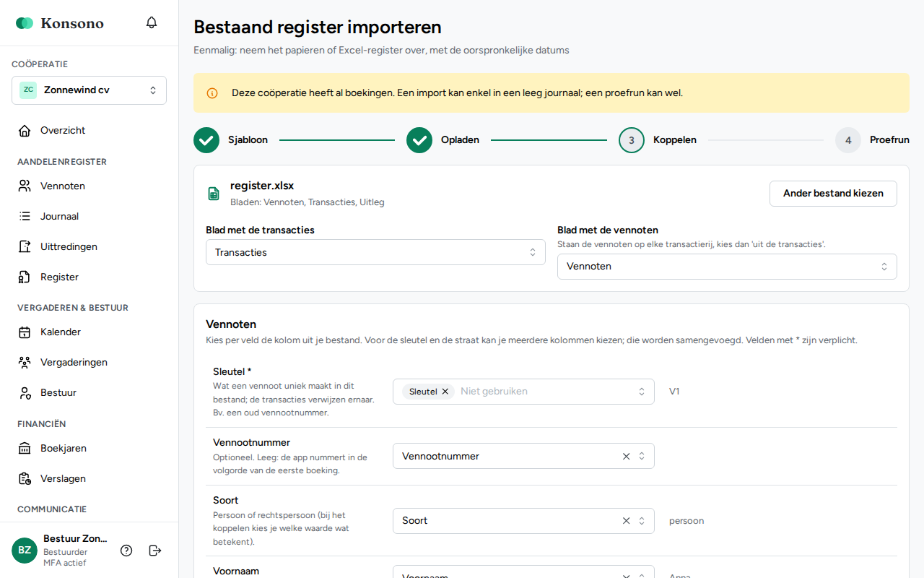Click the 'Bestuur Zon...' user name
Screen dimensions: 924x578
(x=75, y=539)
